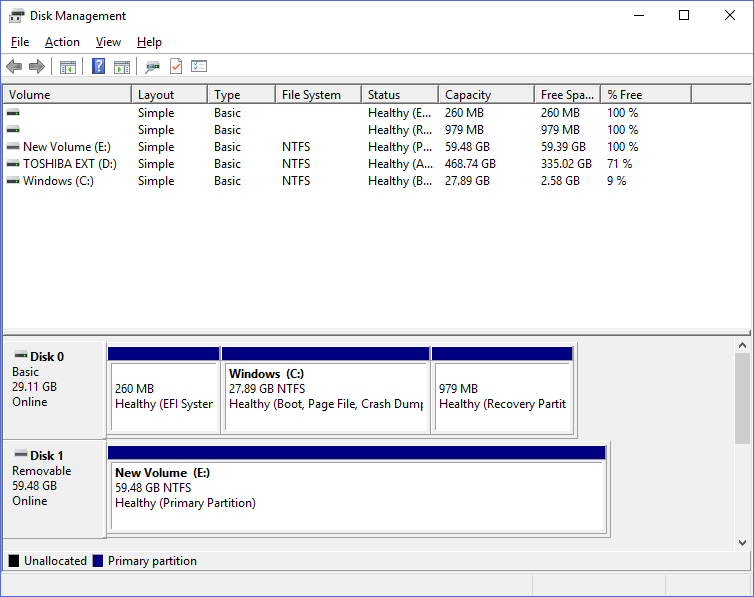Screen dimensions: 754x597
Task: Sort the list by Capacity column header
Action: tap(485, 95)
